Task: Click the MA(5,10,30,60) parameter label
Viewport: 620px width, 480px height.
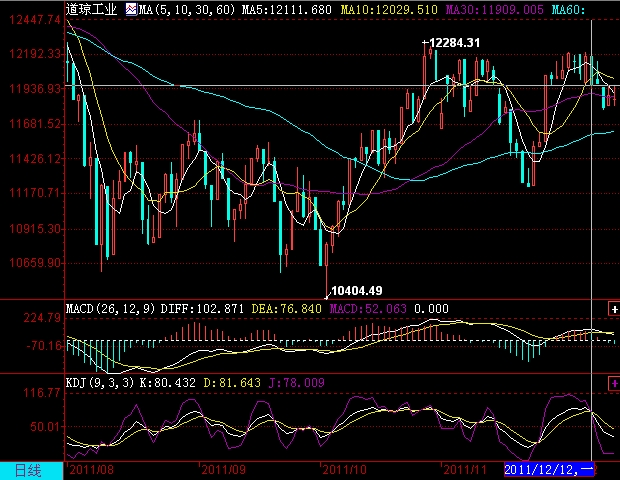Action: [187, 9]
